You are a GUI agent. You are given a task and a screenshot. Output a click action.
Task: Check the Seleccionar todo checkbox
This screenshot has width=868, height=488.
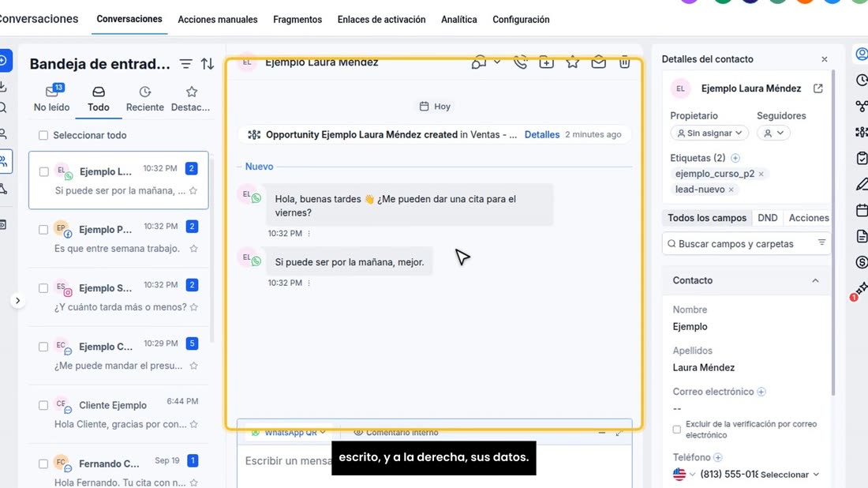coord(43,135)
